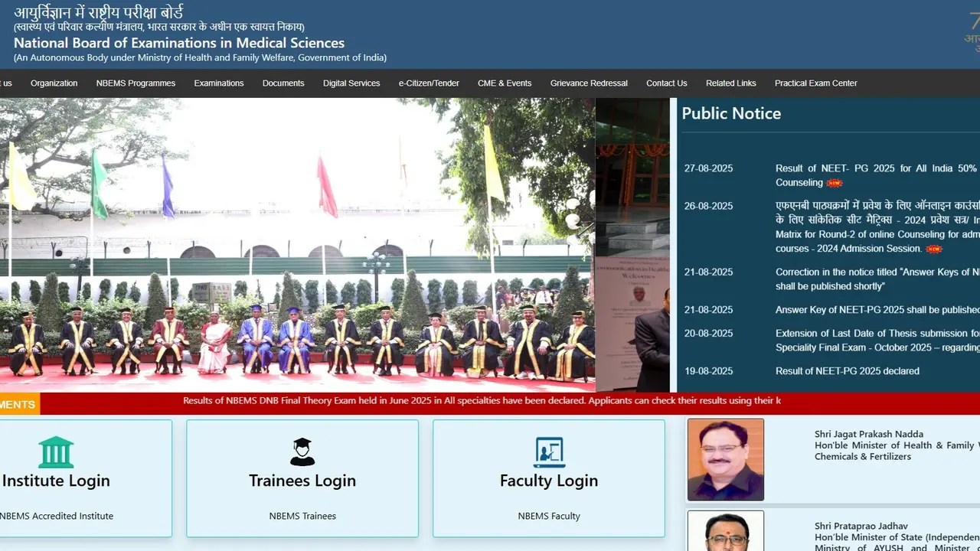Open the Digital Services menu
980x551 pixels.
pyautogui.click(x=351, y=83)
